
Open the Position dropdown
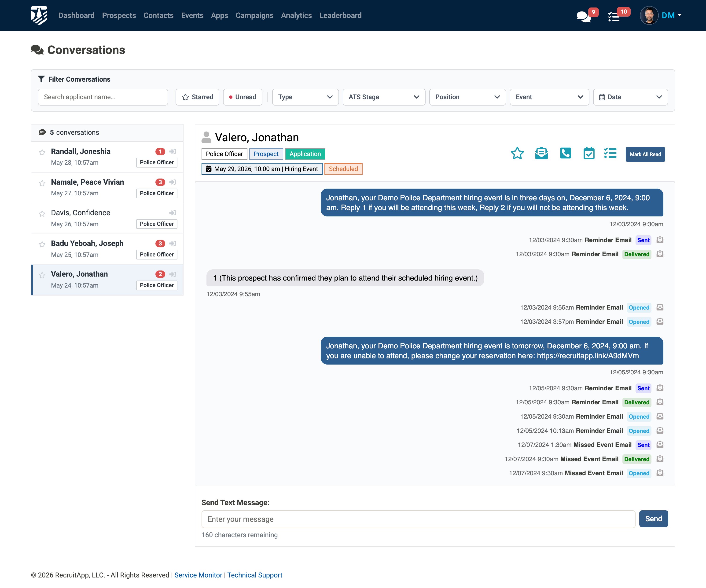click(x=467, y=97)
